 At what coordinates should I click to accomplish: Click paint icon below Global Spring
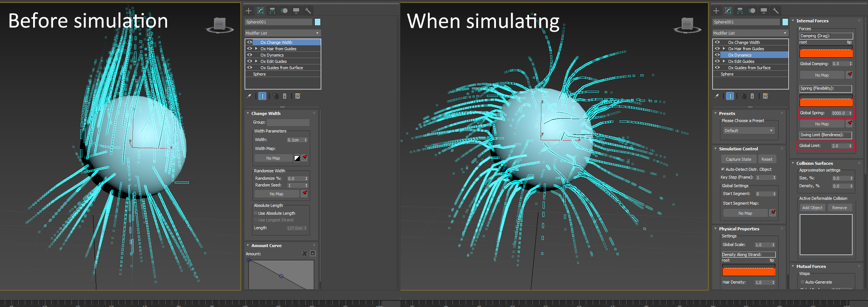pos(850,124)
